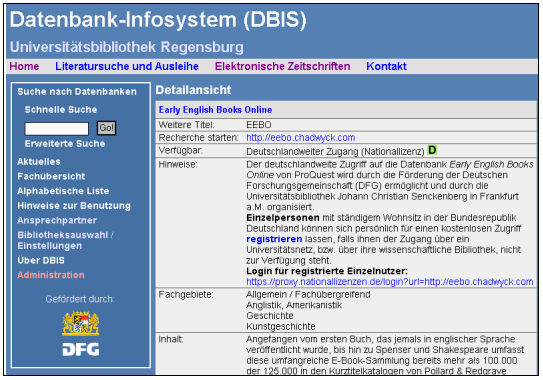543x380 pixels.
Task: Click Geschichte subject entry
Action: (270, 316)
